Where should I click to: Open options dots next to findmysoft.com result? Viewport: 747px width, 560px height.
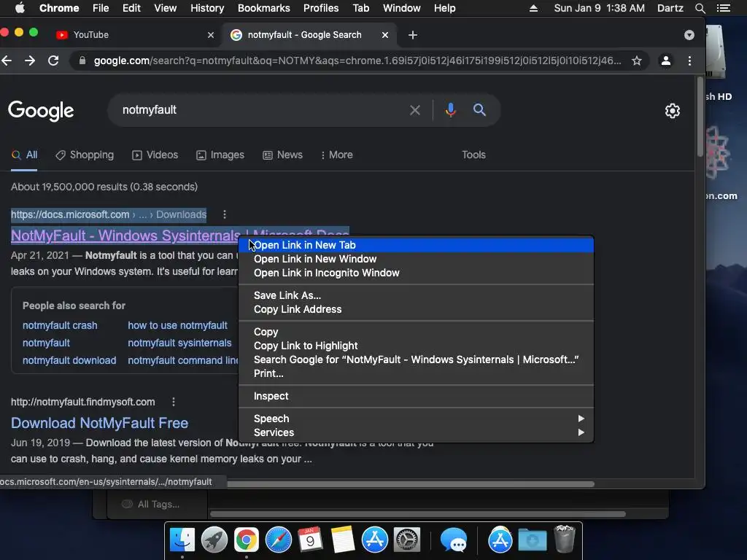click(x=174, y=402)
